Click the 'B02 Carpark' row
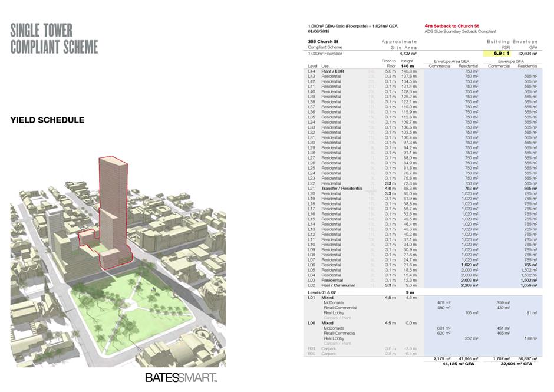The height and width of the screenshot is (392, 554). tap(362, 354)
